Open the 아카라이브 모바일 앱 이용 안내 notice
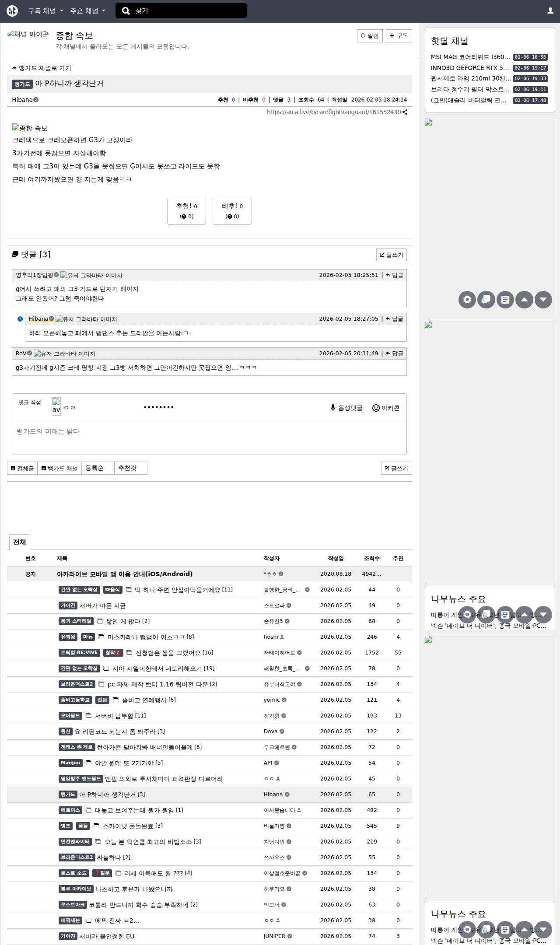This screenshot has width=560, height=945. pos(125,574)
